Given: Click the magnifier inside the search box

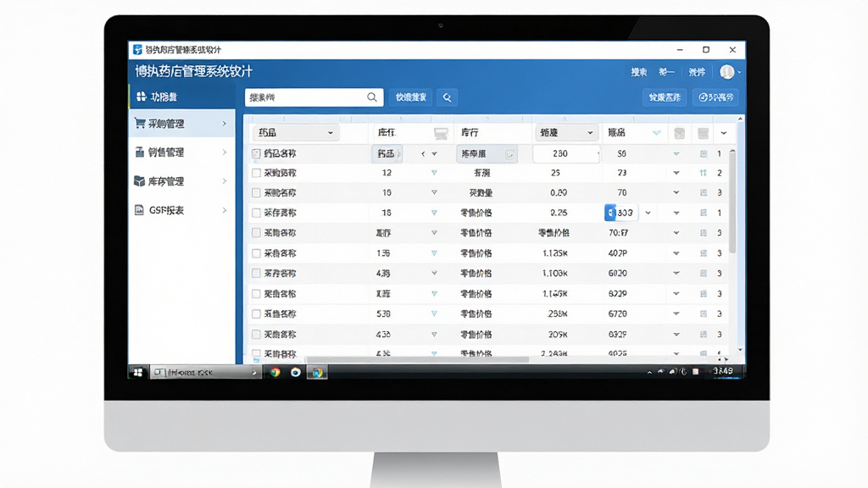Looking at the screenshot, I should (x=372, y=97).
